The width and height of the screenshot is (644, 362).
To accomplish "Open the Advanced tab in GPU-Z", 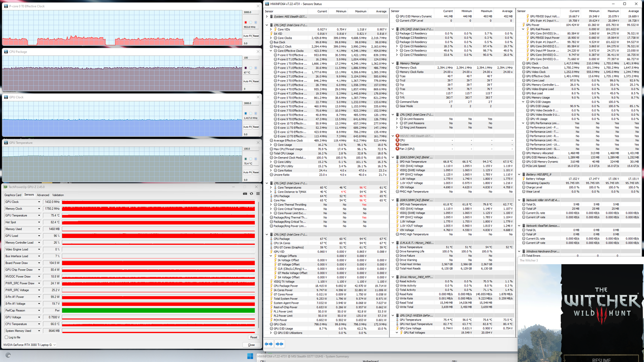I will (x=43, y=195).
